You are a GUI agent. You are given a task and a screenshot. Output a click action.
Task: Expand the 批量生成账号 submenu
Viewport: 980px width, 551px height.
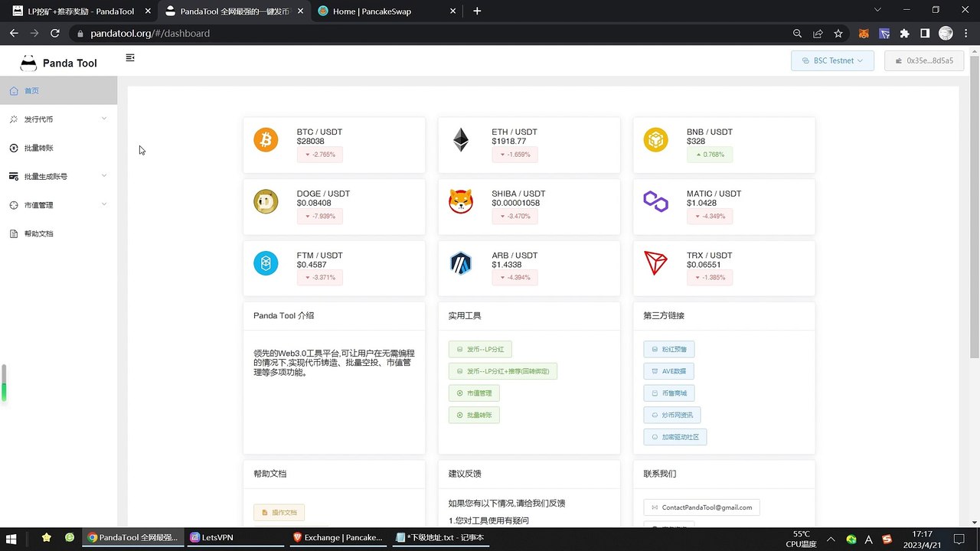click(58, 176)
